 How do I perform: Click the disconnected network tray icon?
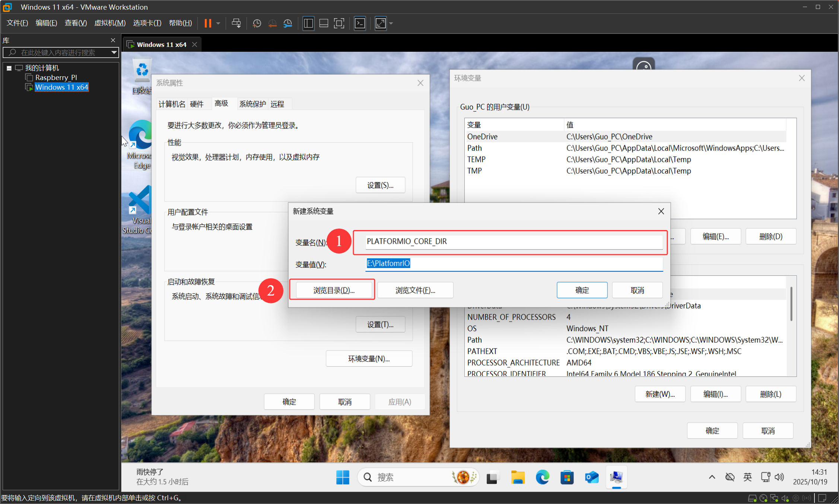730,477
